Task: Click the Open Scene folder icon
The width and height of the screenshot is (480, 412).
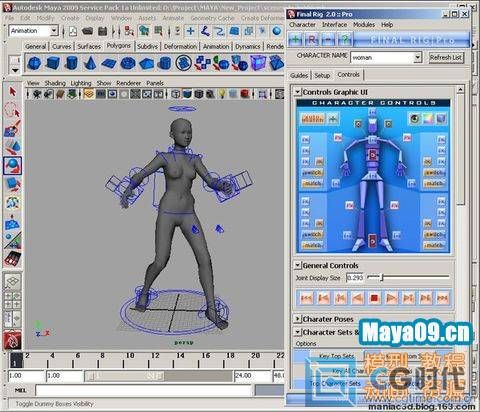Action: tap(88, 31)
